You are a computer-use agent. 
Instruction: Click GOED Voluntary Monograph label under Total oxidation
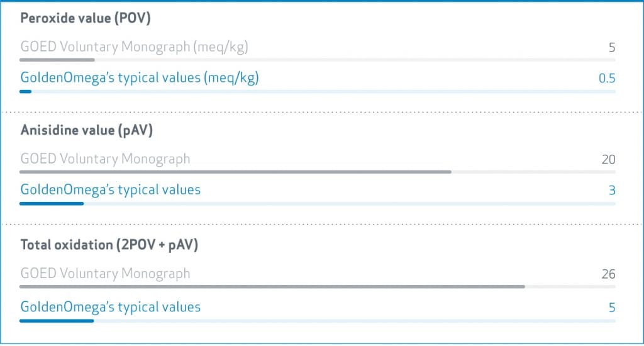(x=105, y=274)
